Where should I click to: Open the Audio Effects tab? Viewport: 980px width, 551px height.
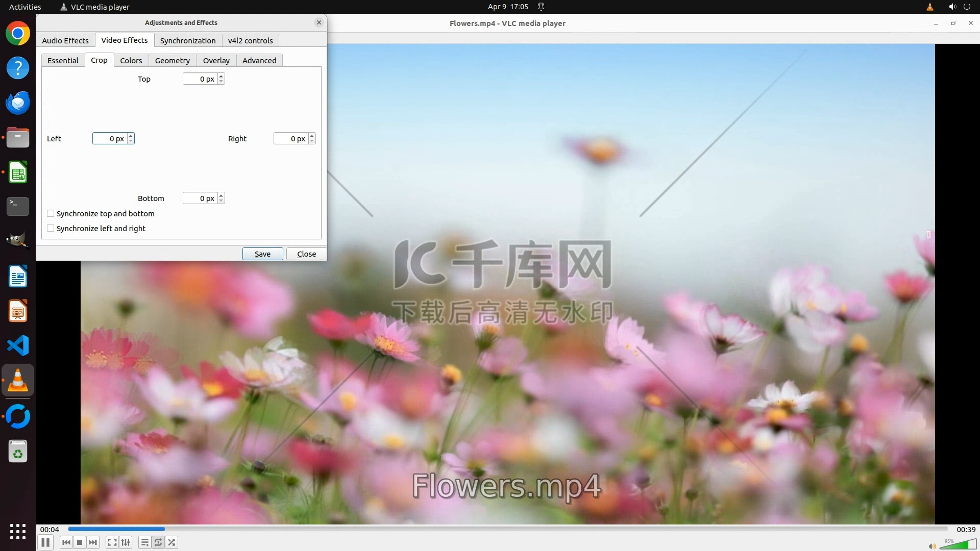[x=65, y=40]
